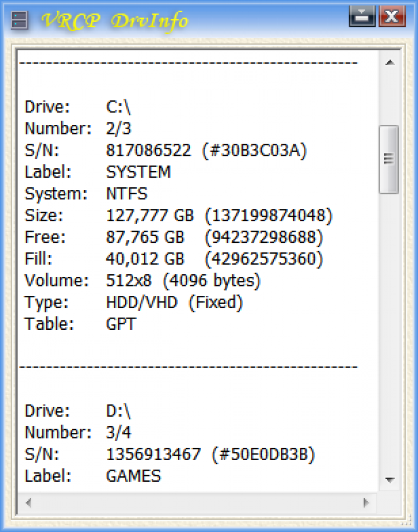The height and width of the screenshot is (532, 418).
Task: Close the VRCP DrvInfo window
Action: coord(392,16)
